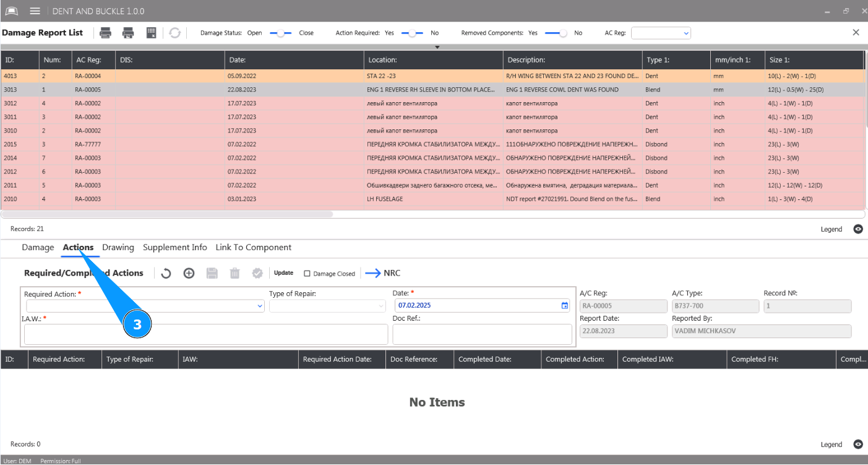This screenshot has width=868, height=465.
Task: Click the horizontal scrollbar of the damage report grid
Action: coord(167,214)
